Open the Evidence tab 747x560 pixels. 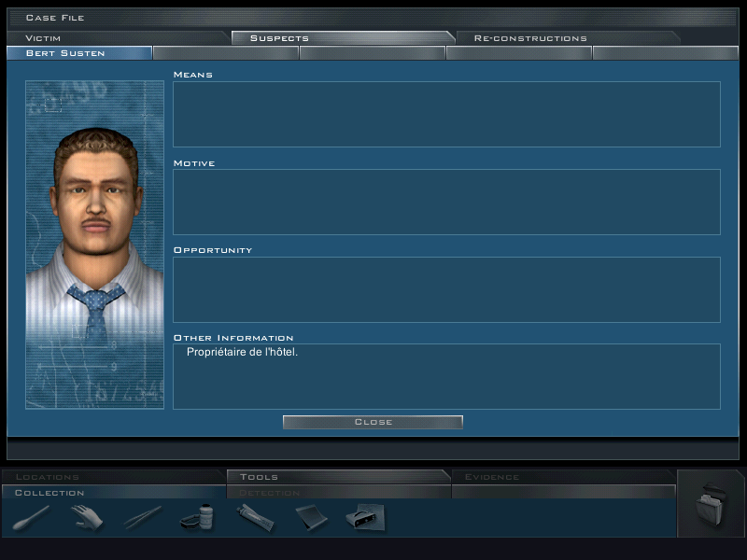click(563, 477)
